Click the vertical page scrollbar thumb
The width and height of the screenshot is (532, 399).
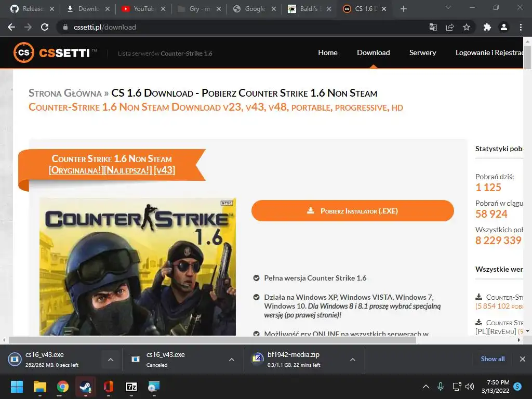point(528,57)
